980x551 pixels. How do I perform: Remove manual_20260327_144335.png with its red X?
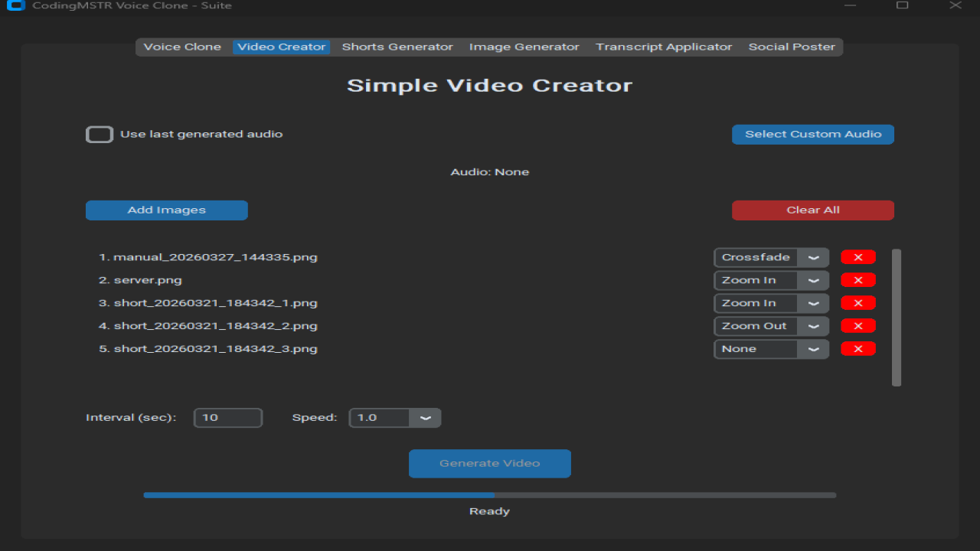point(858,257)
